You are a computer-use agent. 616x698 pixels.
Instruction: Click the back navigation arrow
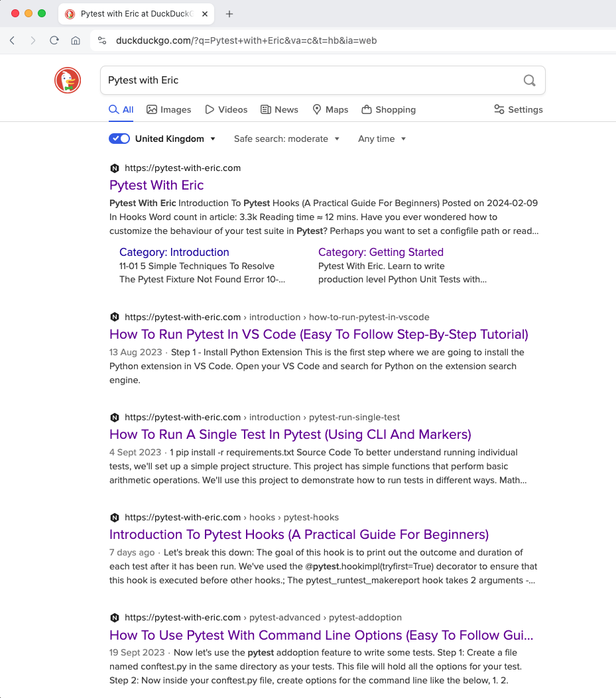click(13, 40)
